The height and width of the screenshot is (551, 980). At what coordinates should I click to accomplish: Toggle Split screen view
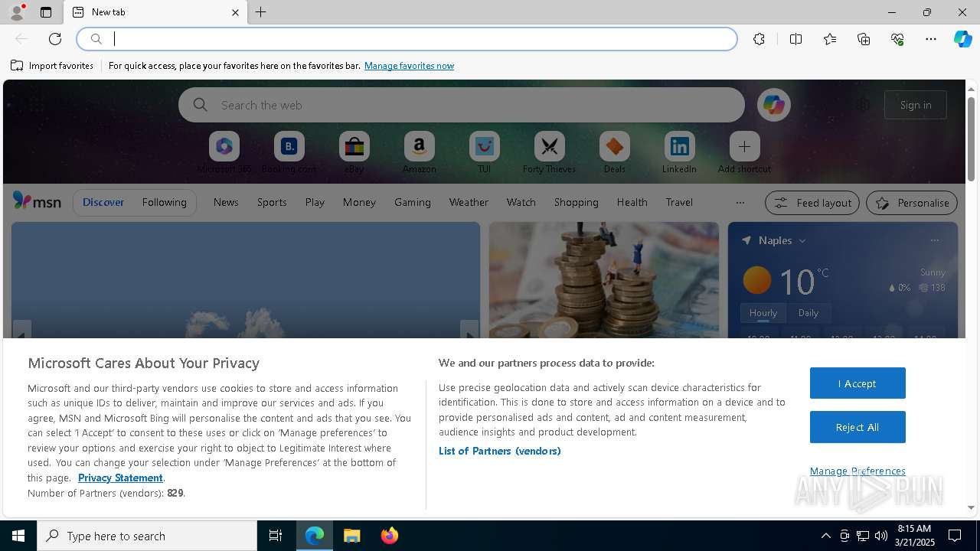coord(795,39)
